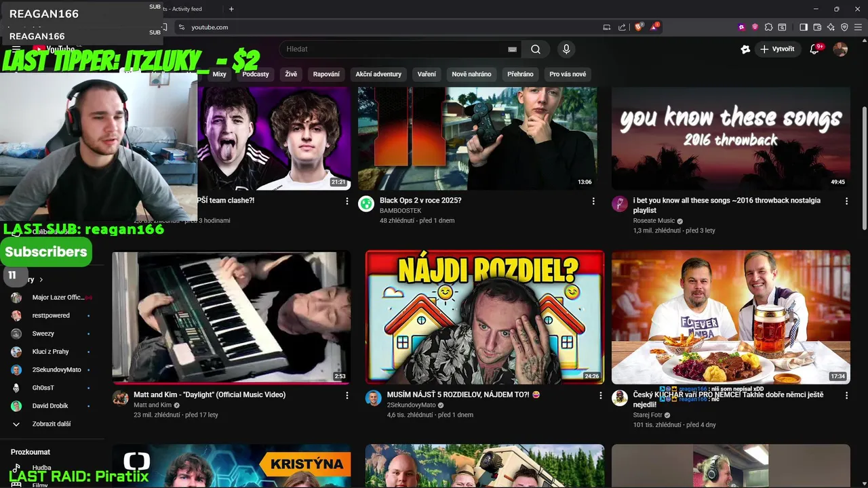Click the share page icon in address bar
The image size is (868, 488).
click(x=622, y=27)
